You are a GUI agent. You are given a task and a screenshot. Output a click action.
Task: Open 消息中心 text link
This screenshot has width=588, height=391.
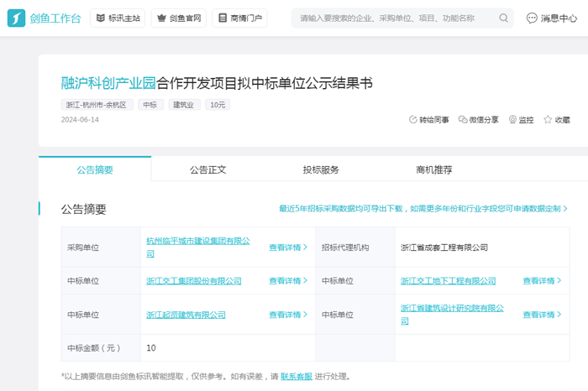(x=559, y=18)
